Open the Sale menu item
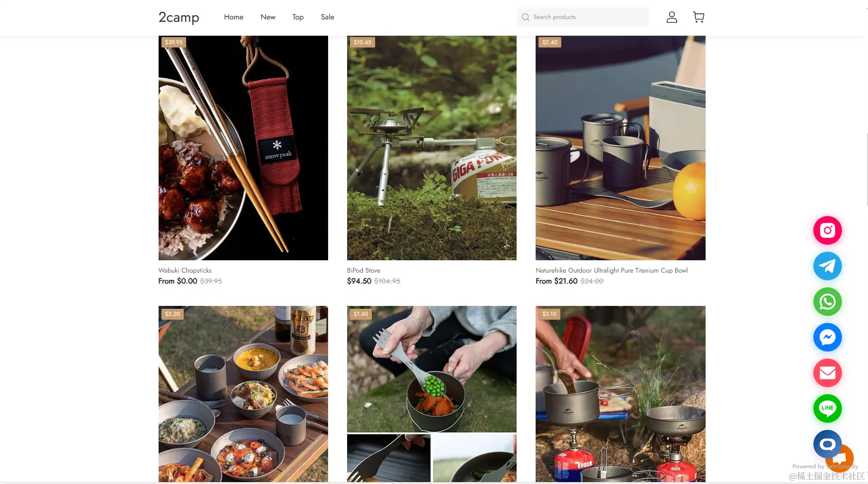This screenshot has width=868, height=484. tap(327, 17)
